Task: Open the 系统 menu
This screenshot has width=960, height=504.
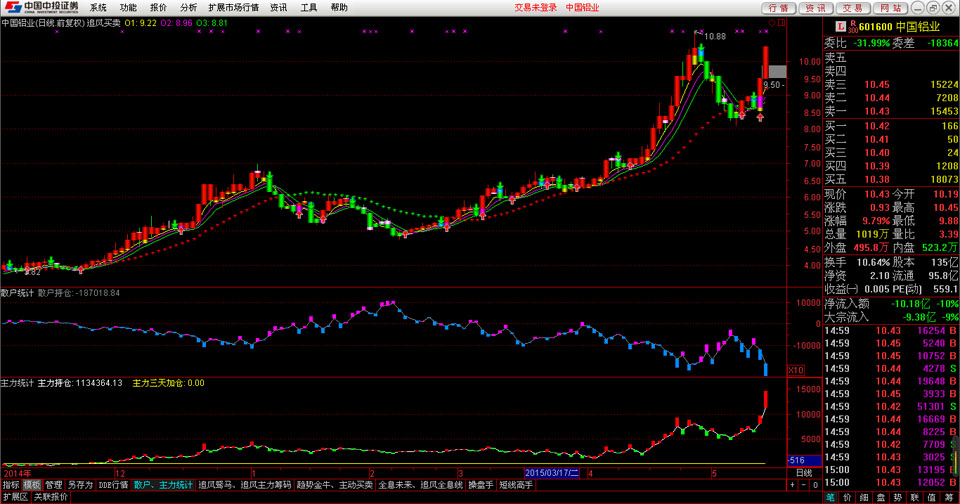Action: click(98, 7)
